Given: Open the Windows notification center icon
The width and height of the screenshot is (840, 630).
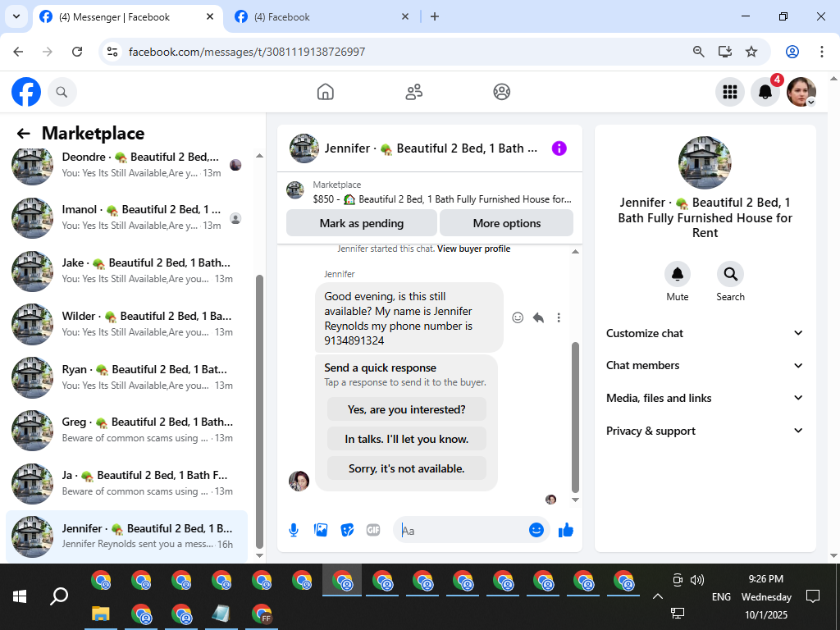Looking at the screenshot, I should point(813,596).
